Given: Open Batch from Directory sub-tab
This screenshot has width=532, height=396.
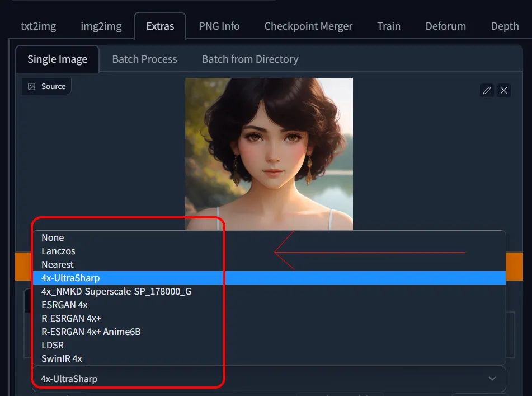Looking at the screenshot, I should pyautogui.click(x=250, y=59).
